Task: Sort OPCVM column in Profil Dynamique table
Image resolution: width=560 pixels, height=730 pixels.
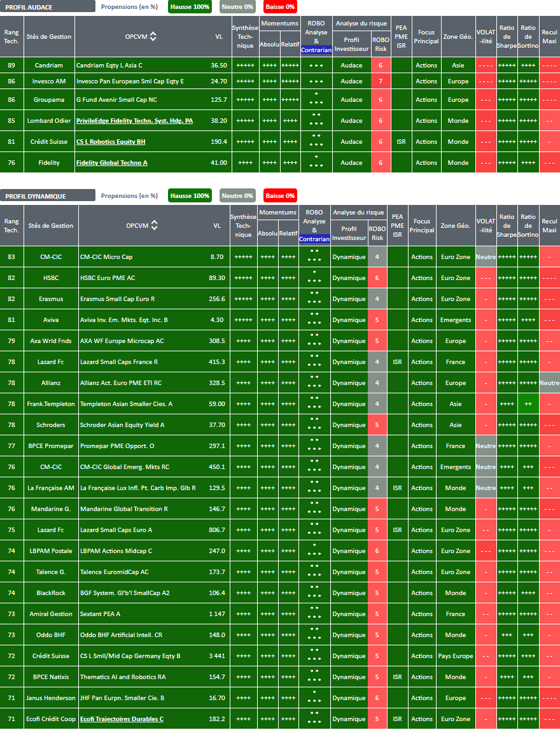Action: (154, 225)
